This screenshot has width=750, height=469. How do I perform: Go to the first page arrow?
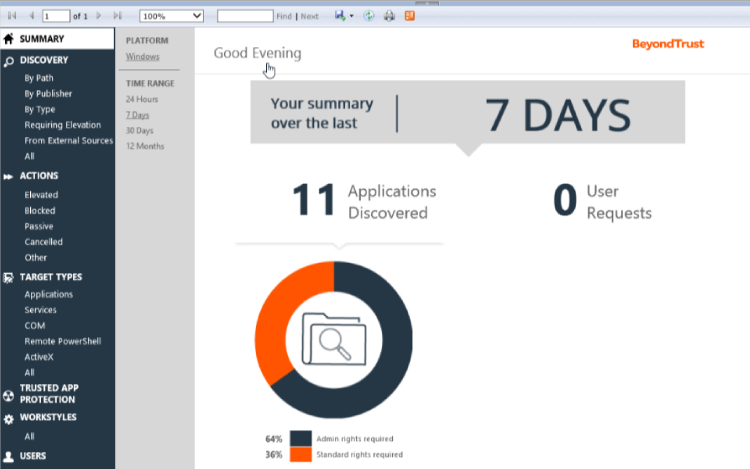(12, 16)
